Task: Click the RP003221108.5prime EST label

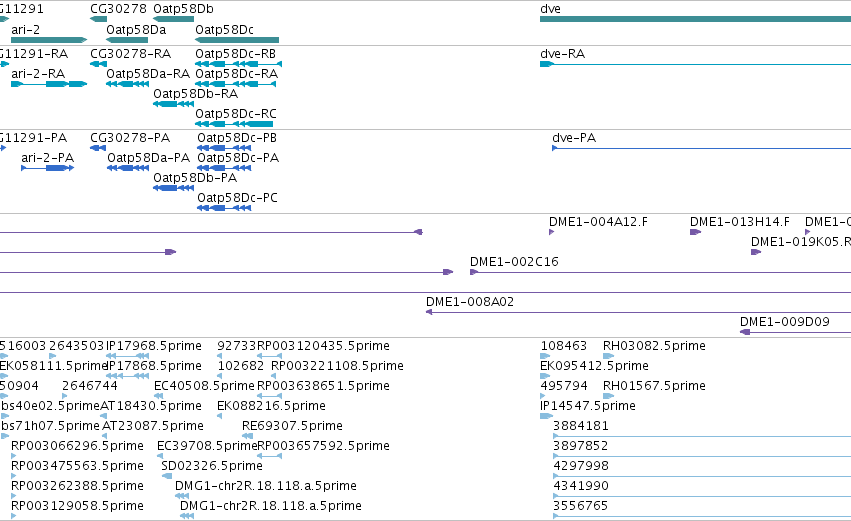Action: point(337,366)
